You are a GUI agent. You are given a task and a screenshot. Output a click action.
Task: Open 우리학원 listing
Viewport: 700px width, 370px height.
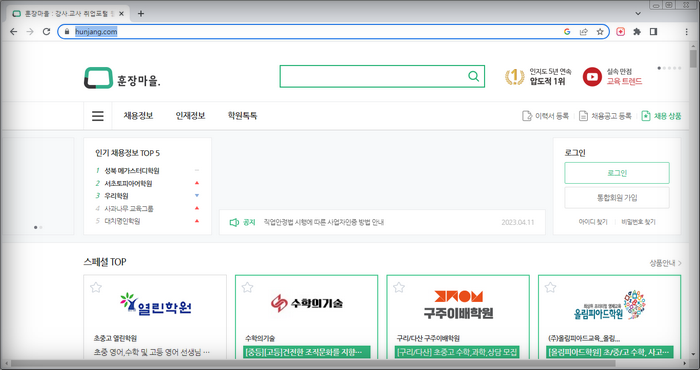click(116, 196)
